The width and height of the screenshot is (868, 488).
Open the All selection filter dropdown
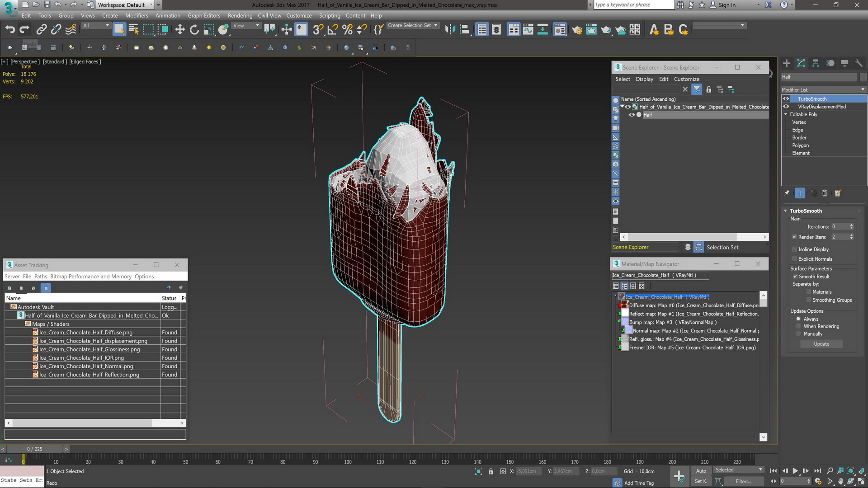pos(96,26)
